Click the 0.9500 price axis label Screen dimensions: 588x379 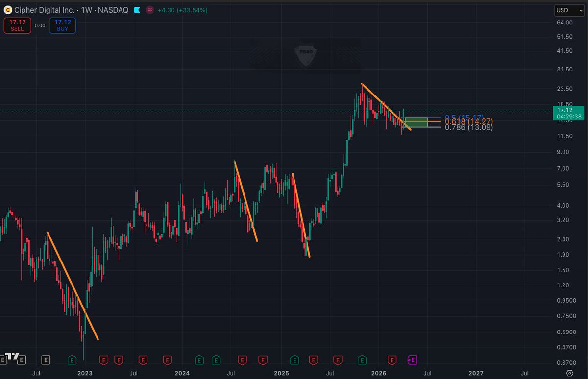[566, 301]
